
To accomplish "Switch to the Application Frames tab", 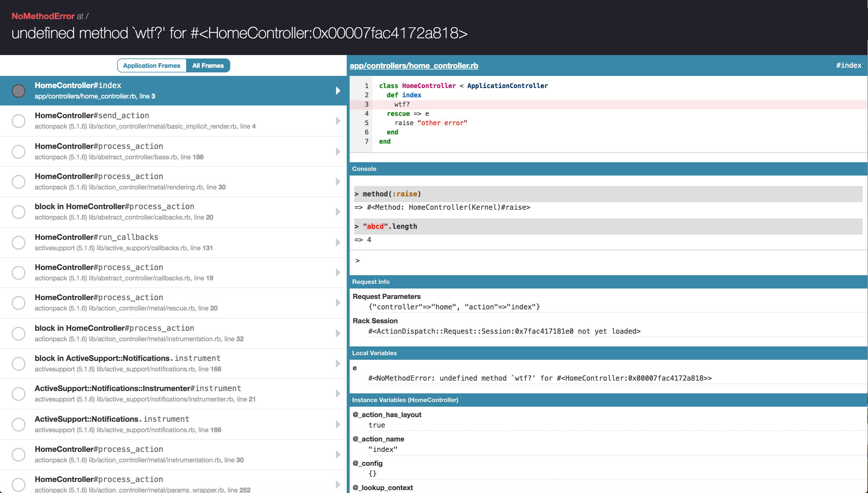I will (152, 65).
